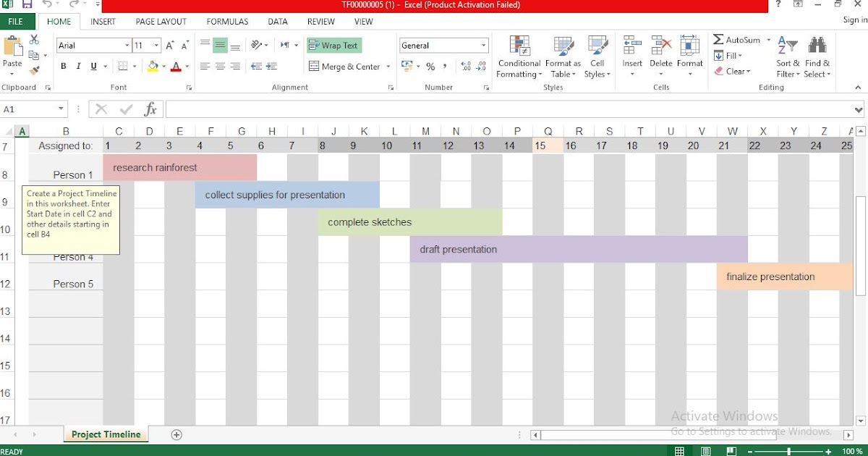Image resolution: width=868 pixels, height=456 pixels.
Task: Align cell text right
Action: pos(235,67)
